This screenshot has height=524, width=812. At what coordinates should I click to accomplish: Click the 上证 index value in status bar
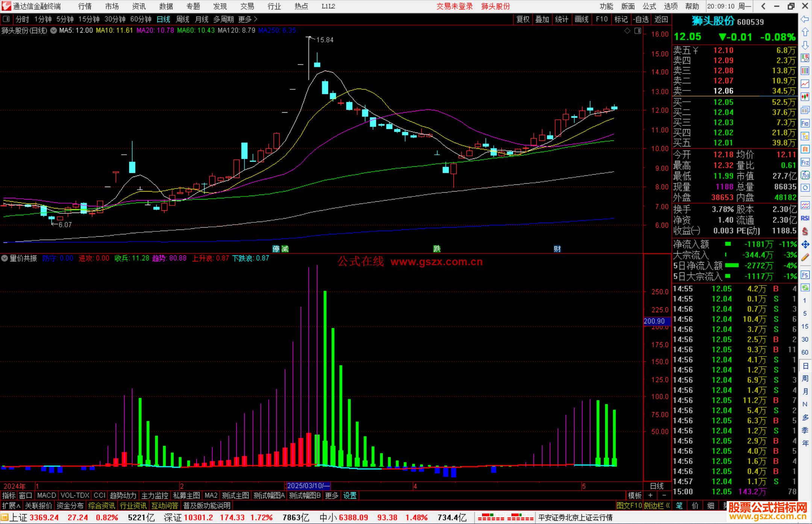coord(44,518)
